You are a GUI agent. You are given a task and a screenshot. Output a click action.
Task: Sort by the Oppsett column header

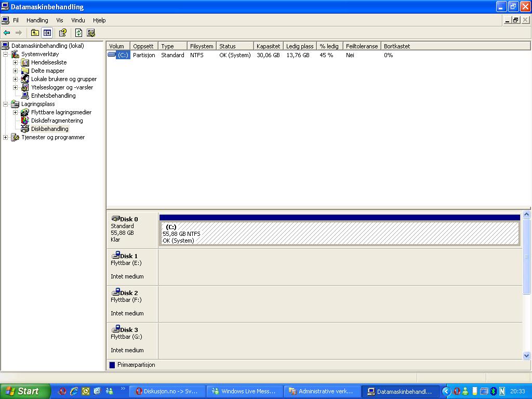pyautogui.click(x=144, y=46)
